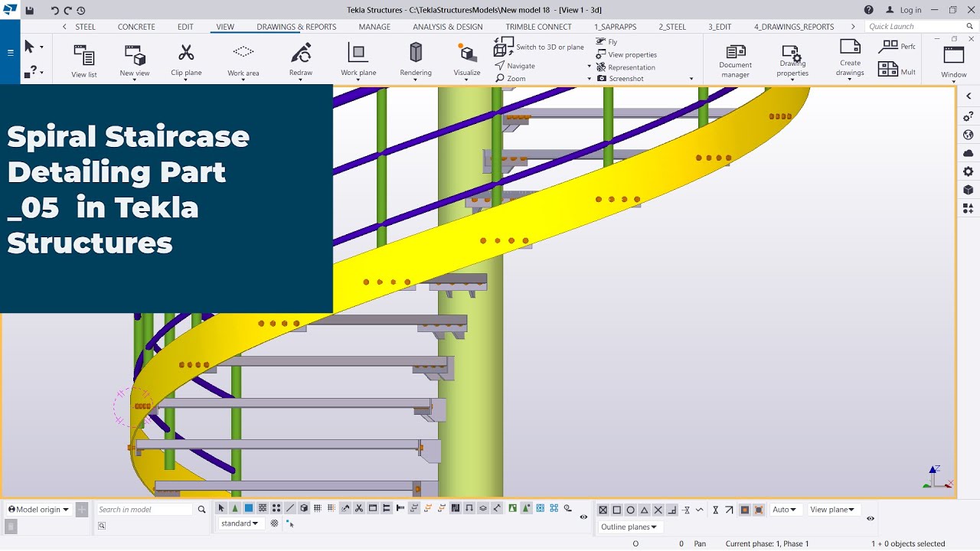
Task: Open the side pane cloud icon
Action: coord(969,153)
